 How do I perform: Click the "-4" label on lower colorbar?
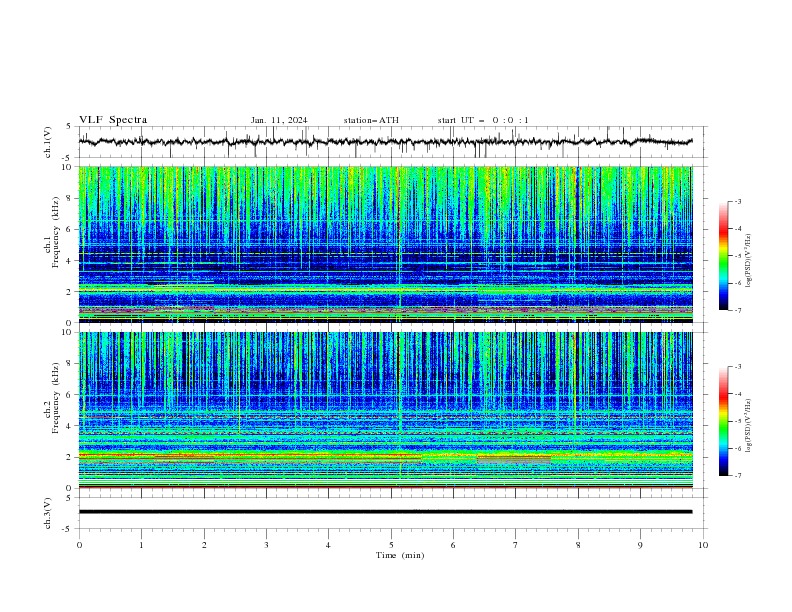(x=737, y=394)
